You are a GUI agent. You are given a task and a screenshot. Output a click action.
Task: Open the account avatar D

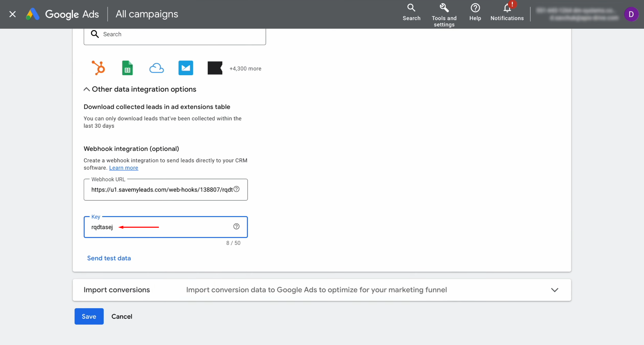631,14
